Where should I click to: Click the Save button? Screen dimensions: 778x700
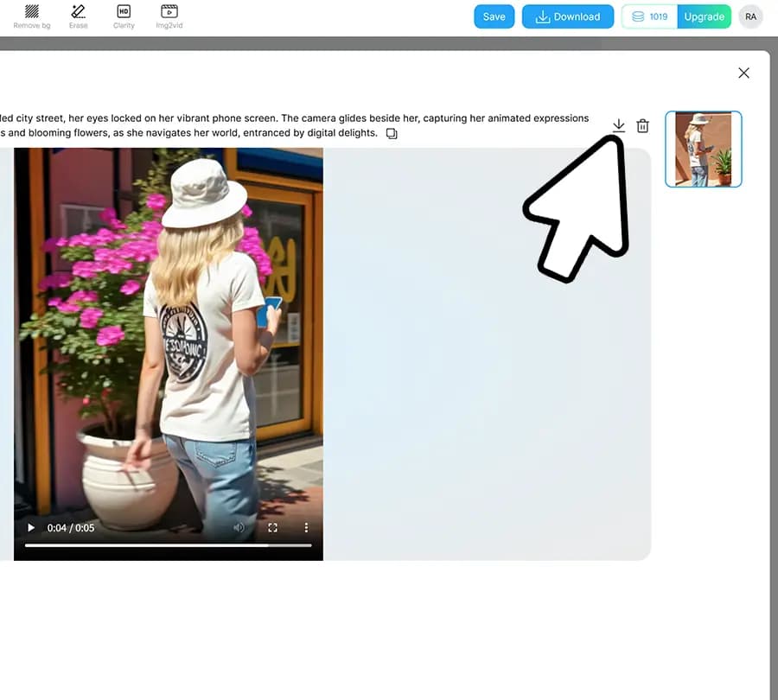494,16
